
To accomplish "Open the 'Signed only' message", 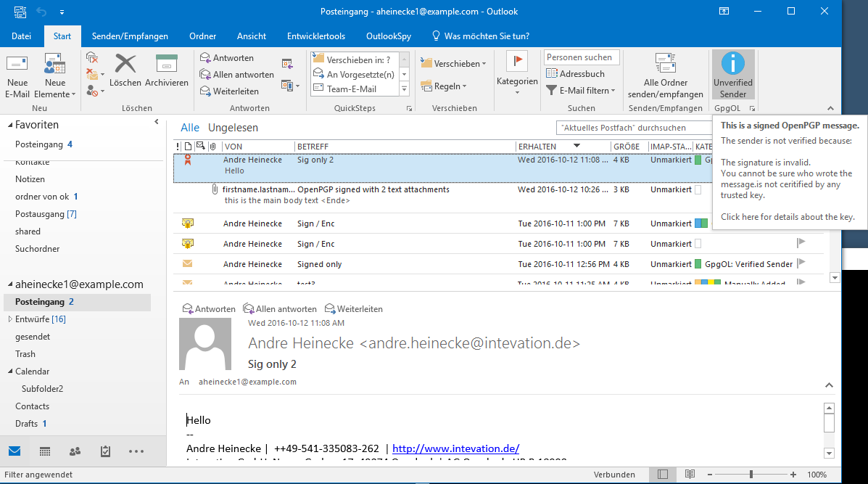I will (498, 264).
